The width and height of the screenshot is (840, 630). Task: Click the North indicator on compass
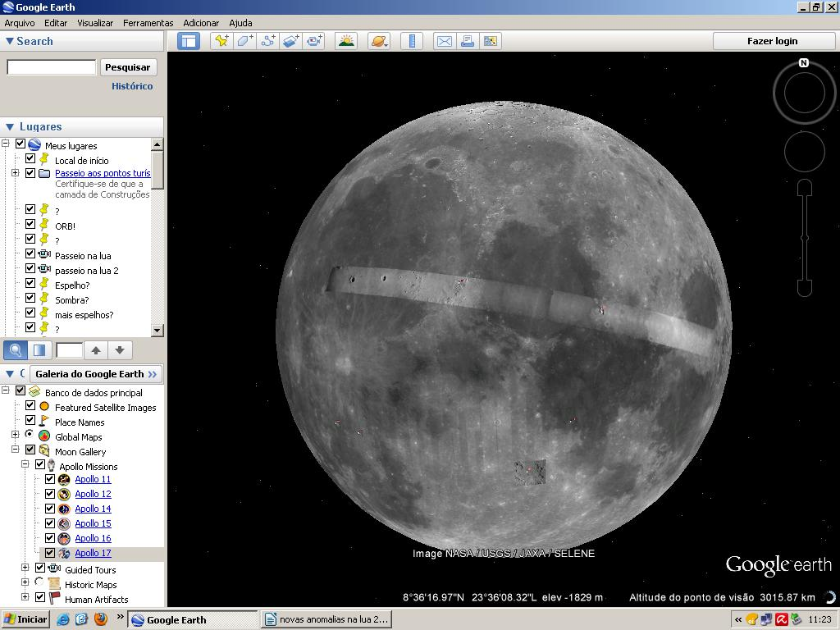804,62
